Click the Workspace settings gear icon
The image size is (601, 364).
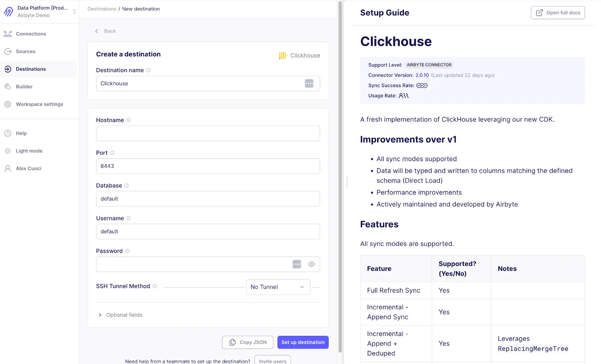[x=8, y=104]
